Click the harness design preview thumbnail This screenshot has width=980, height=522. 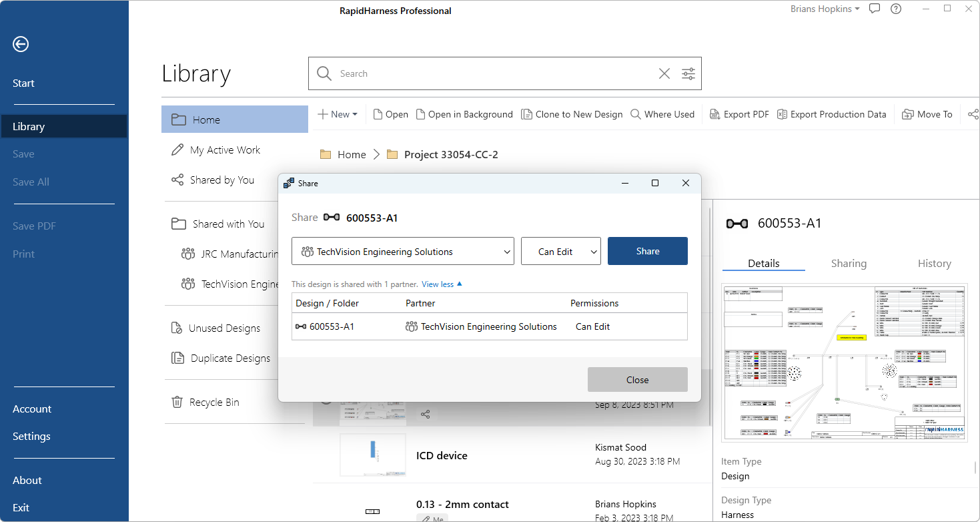click(x=844, y=362)
